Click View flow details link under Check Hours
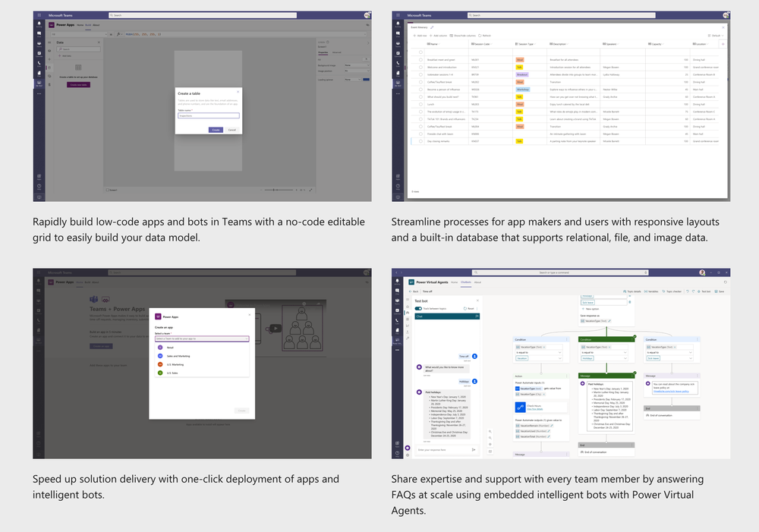 [x=535, y=409]
